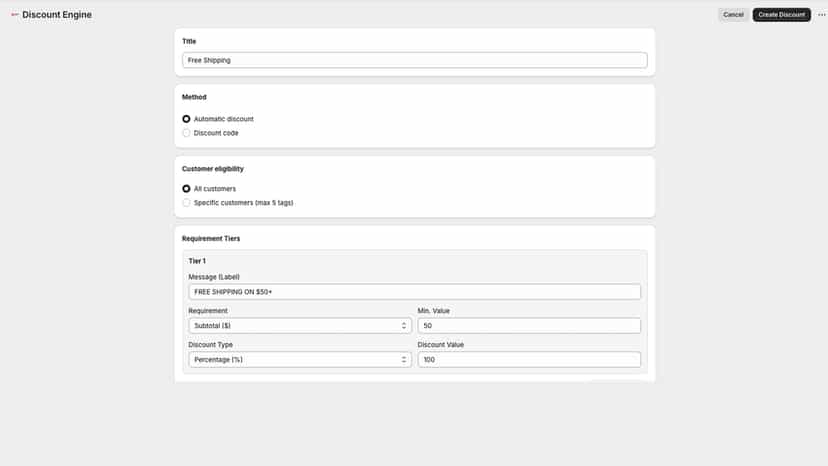Click the Discount Engine app icon
The image size is (828, 466).
pos(14,15)
